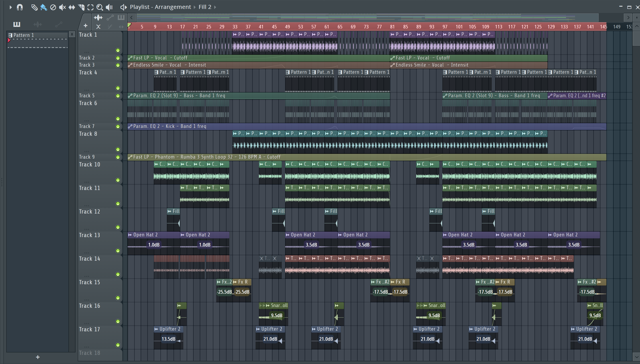Click the dimmed curve icon by crossfade
Image resolution: width=640 pixels, height=364 pixels.
(x=110, y=26)
